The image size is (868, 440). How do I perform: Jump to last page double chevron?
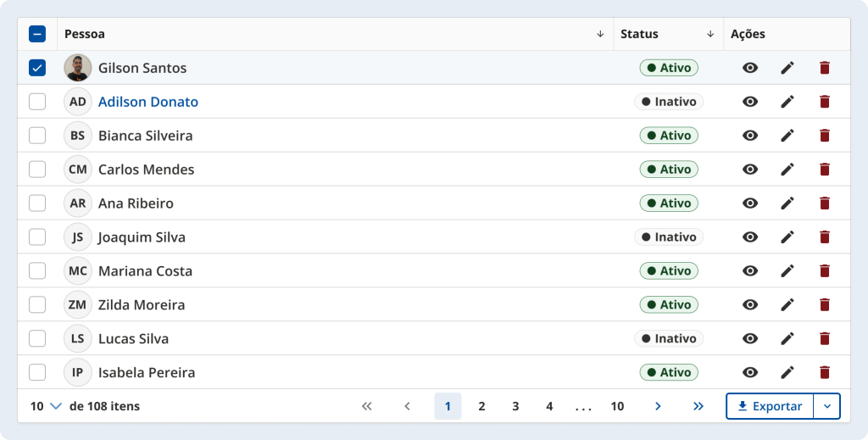coord(698,406)
